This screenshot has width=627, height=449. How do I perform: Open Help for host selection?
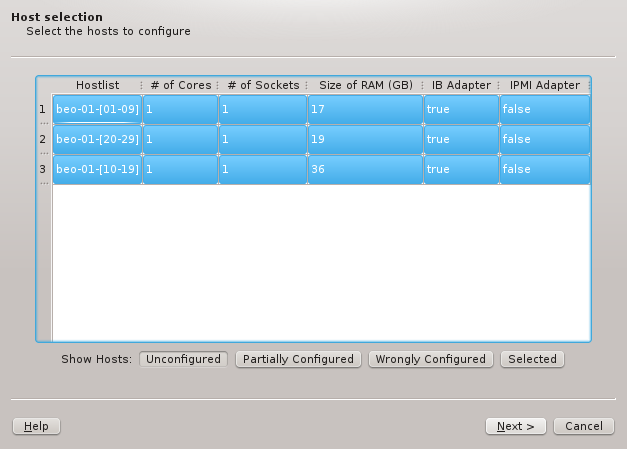(36, 426)
